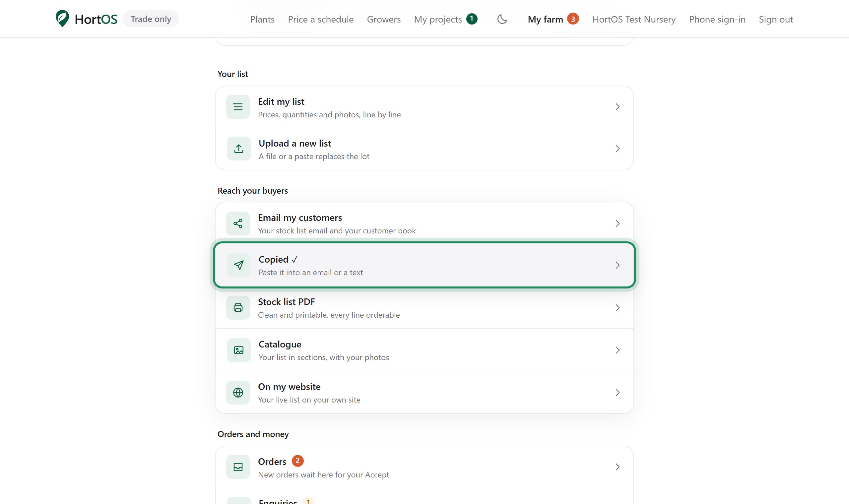Open Stock list PDF via its chevron
Screen dimensions: 849x504
point(618,308)
